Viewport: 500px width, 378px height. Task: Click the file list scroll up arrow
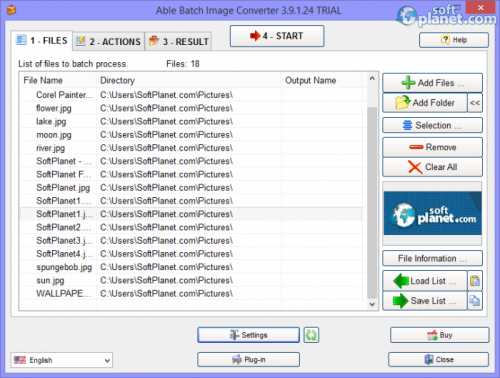click(x=372, y=79)
